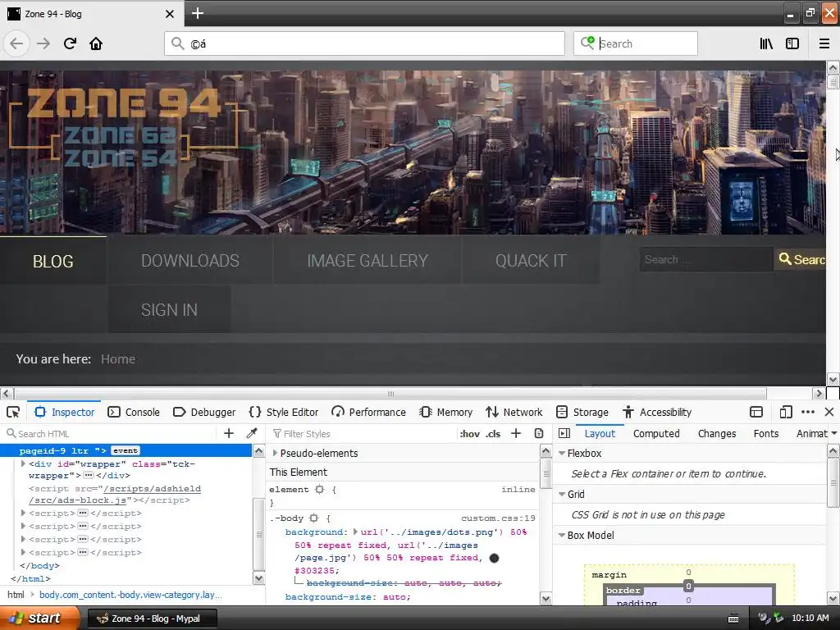Image resolution: width=840 pixels, height=630 pixels.
Task: Open the Network panel
Action: pos(514,412)
